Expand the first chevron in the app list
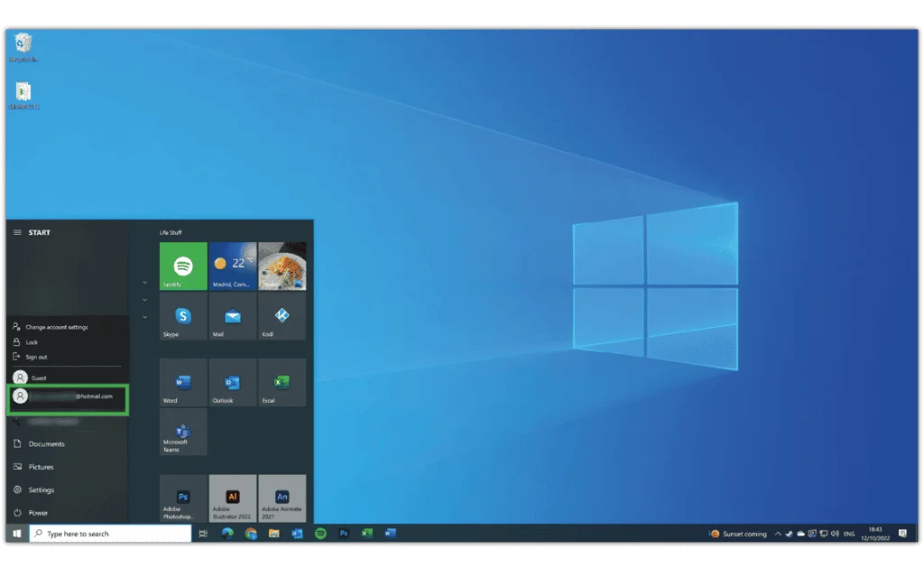This screenshot has height=578, width=924. pos(144,283)
